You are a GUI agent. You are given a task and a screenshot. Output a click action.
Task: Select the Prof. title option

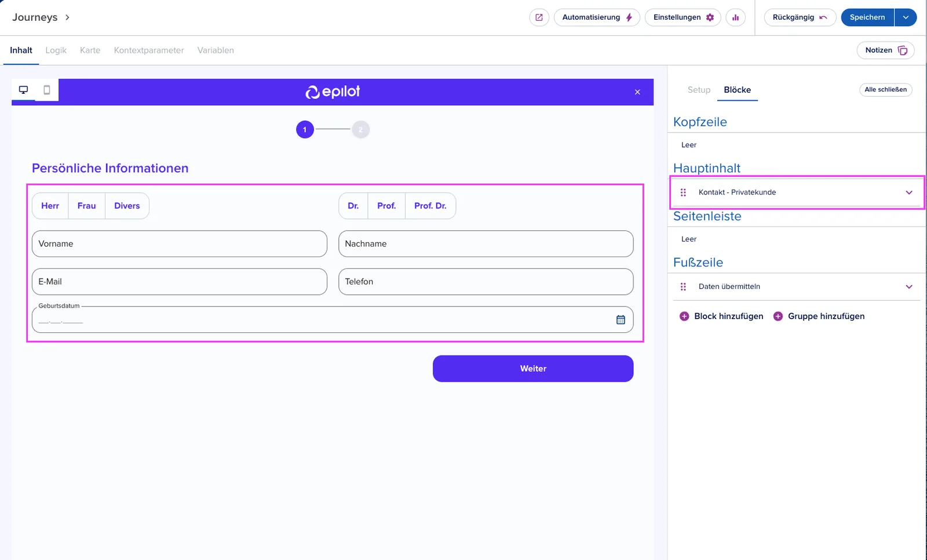386,206
